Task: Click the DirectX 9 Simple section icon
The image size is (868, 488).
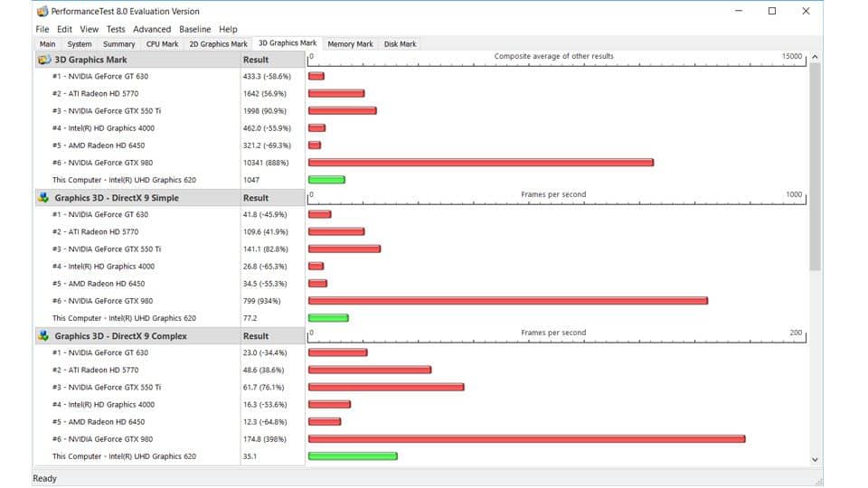Action: [x=43, y=198]
